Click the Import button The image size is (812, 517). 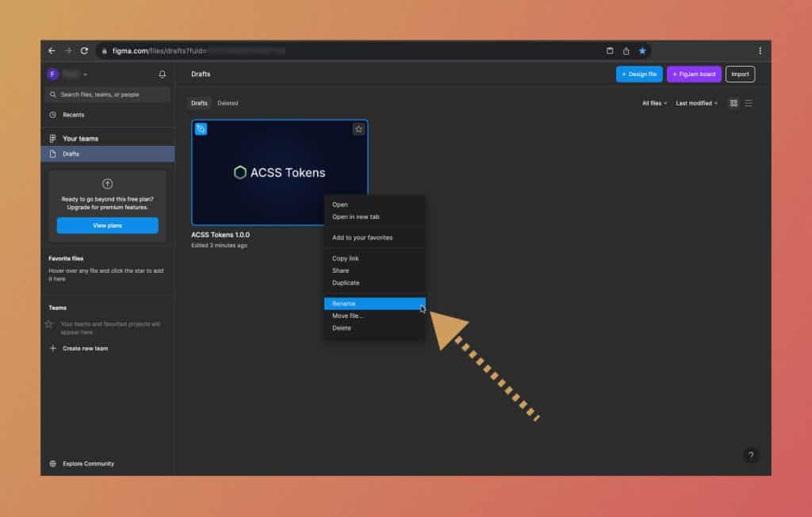click(740, 74)
